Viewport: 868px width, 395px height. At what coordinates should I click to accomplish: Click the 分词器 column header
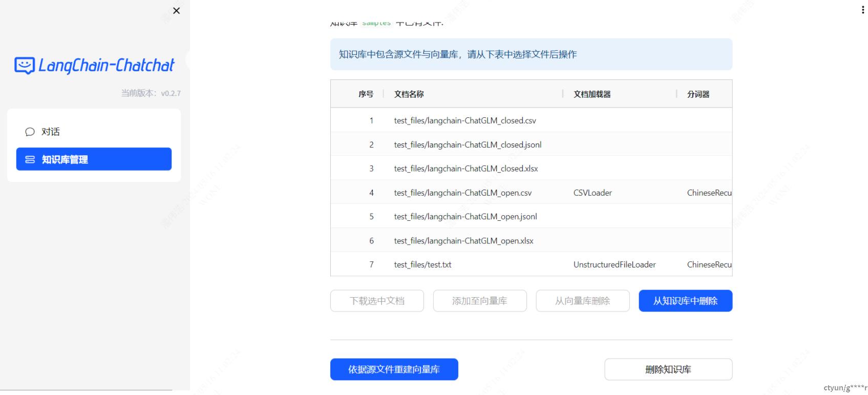[698, 94]
